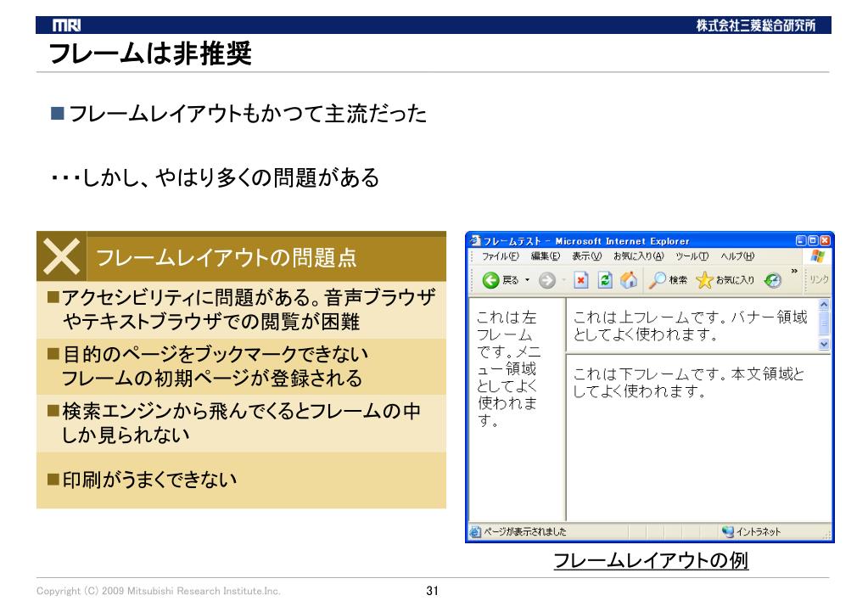Click the Copyright 2009 Mitsubishi Research Institute footer
Image resolution: width=868 pixels, height=601 pixels.
(x=159, y=591)
